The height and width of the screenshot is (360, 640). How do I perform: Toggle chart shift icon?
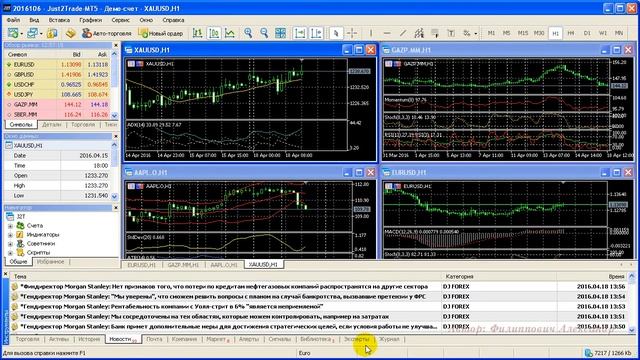click(316, 33)
